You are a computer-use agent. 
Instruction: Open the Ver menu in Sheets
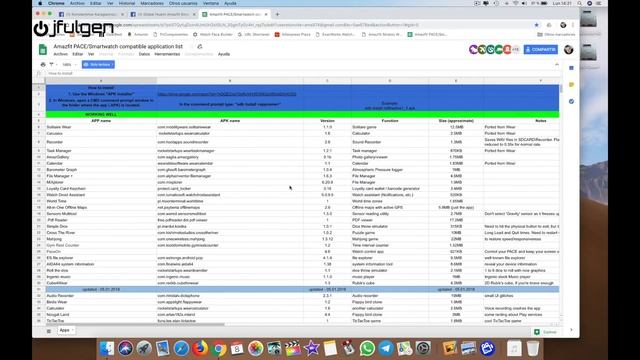91,54
